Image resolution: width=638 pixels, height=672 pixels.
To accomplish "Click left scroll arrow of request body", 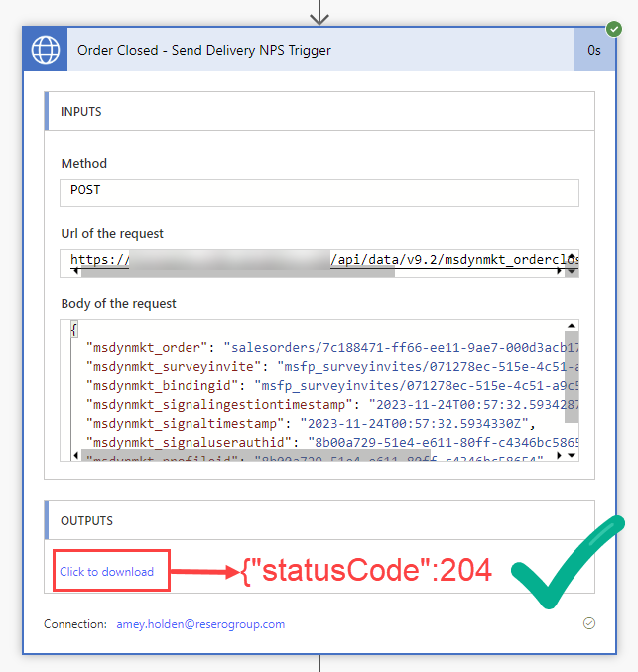I will point(75,456).
